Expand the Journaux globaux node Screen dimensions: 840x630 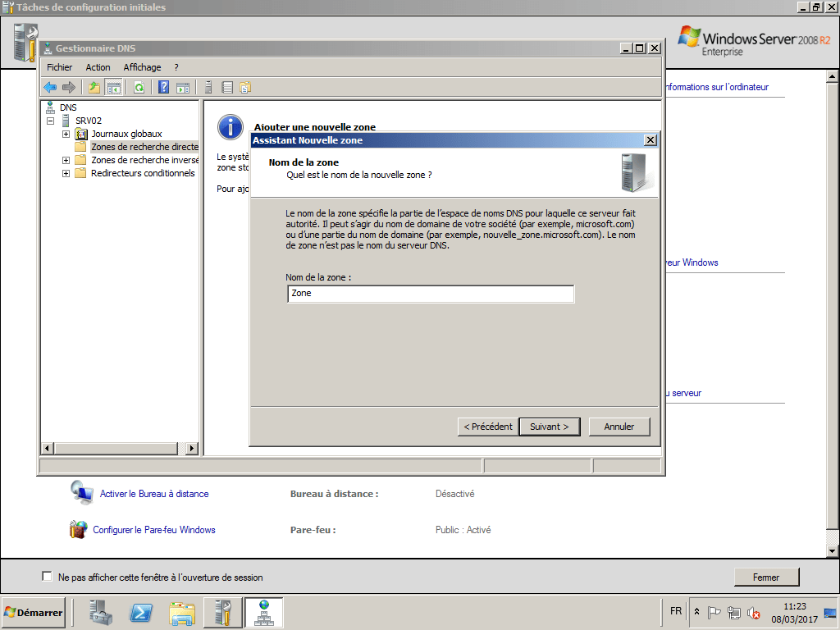(66, 133)
